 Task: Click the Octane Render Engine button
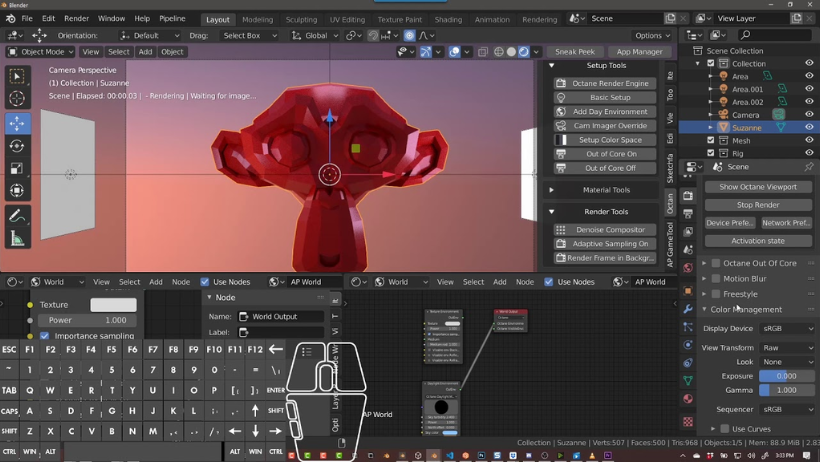[x=605, y=83]
